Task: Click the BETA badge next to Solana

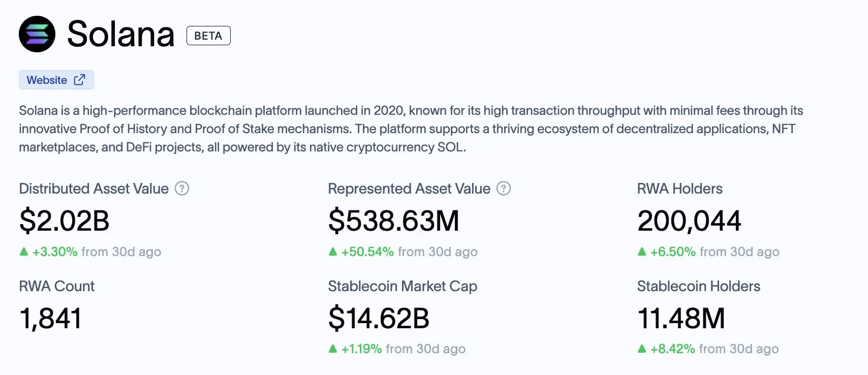Action: (x=208, y=36)
